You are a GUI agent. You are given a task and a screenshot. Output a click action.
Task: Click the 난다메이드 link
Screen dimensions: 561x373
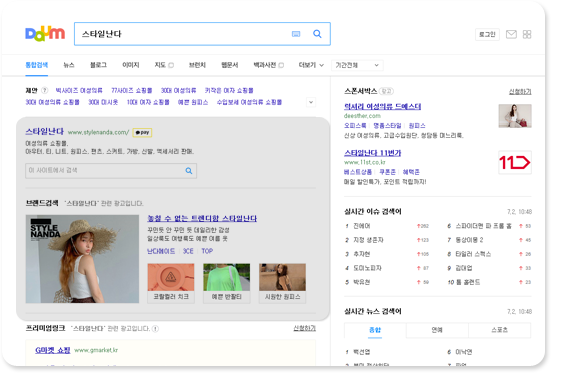pos(161,251)
